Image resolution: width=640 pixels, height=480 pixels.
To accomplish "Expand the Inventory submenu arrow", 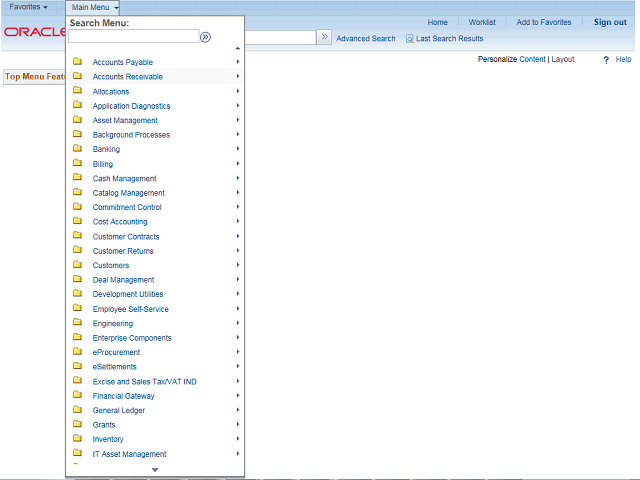I will 238,439.
